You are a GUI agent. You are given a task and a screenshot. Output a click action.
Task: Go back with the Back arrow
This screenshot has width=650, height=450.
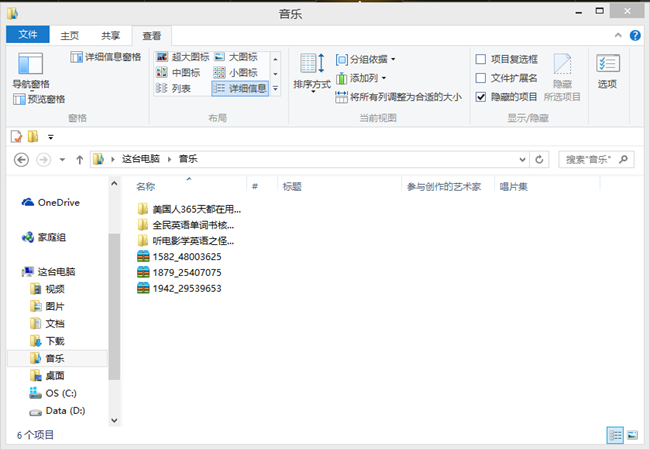coord(21,160)
